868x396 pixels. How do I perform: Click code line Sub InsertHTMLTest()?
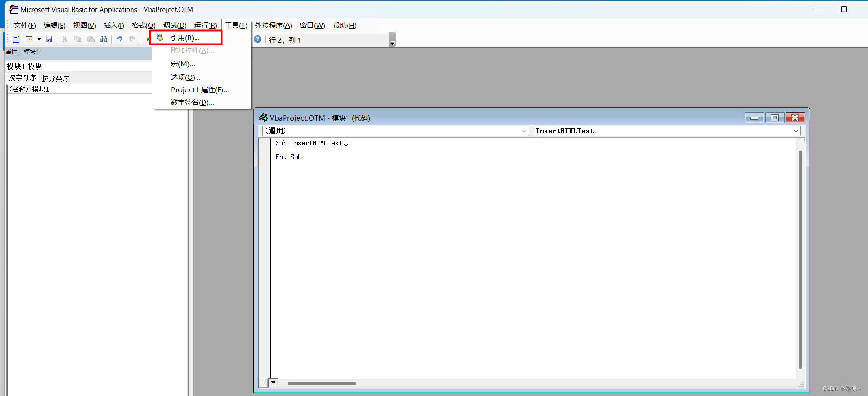[312, 143]
